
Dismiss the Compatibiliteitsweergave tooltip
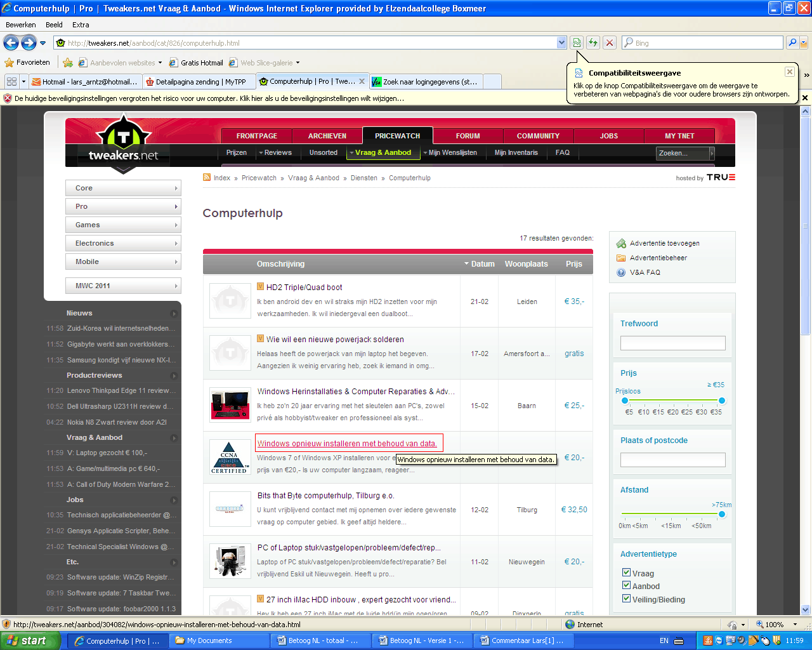tap(790, 72)
